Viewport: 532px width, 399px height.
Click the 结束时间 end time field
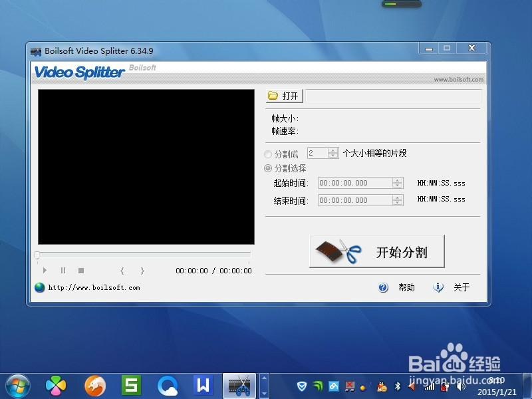point(355,200)
